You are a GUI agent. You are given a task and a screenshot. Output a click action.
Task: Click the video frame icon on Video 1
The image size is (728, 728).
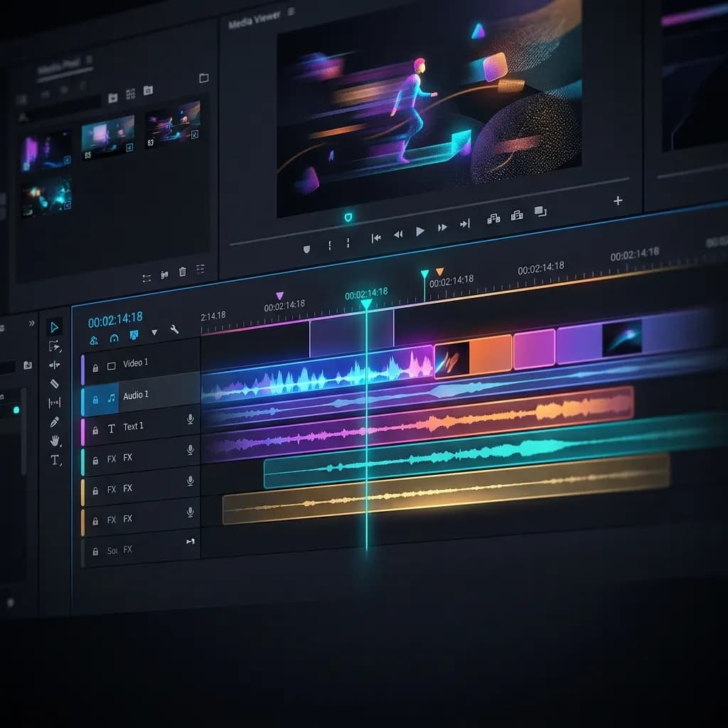(x=112, y=366)
